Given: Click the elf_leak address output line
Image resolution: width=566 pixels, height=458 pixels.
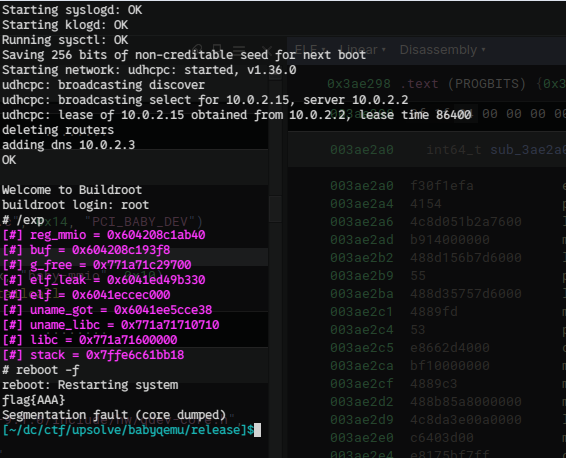Looking at the screenshot, I should pyautogui.click(x=104, y=280).
